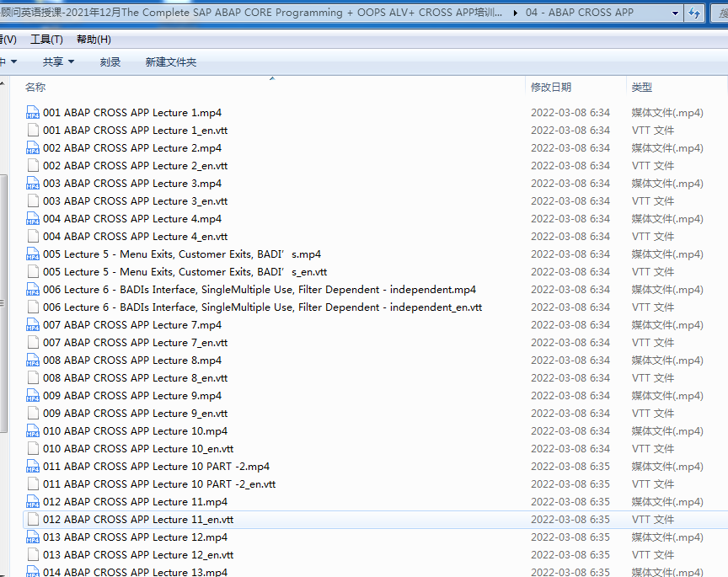The width and height of the screenshot is (728, 577).
Task: Click type 媒体文件(.mp4) of 001 Lecture 1.mp4
Action: (667, 113)
